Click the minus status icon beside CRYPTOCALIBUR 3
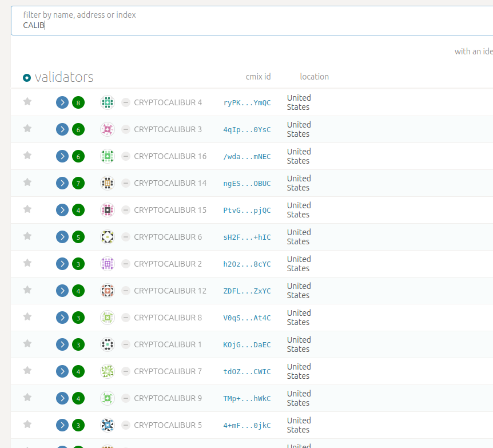493x448 pixels. pyautogui.click(x=126, y=129)
